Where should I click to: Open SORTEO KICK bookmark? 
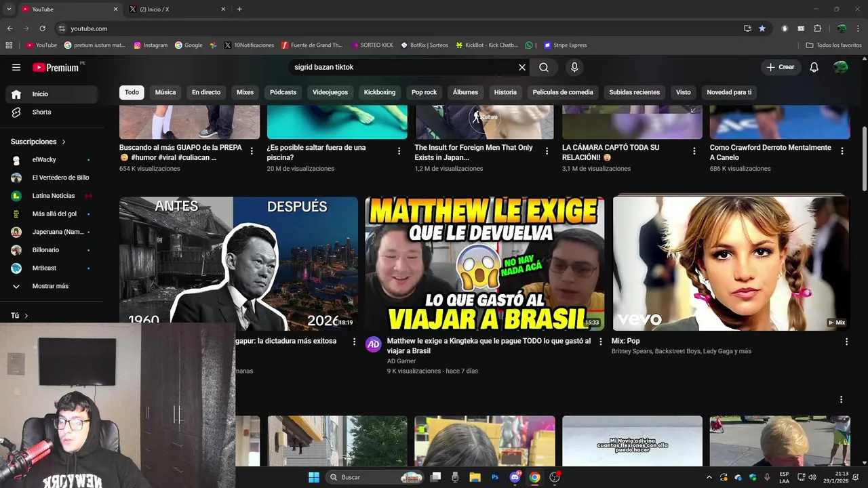[372, 45]
